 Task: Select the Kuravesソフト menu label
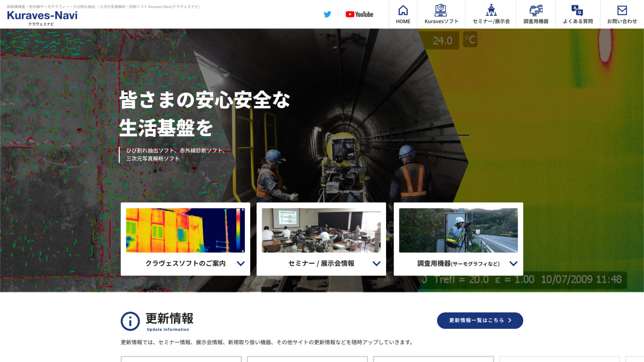pos(441,21)
